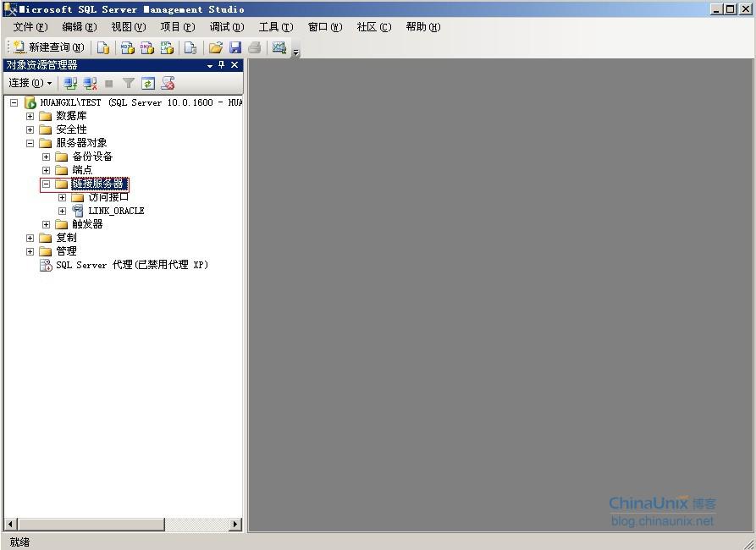Expand the 端点 folder
The height and width of the screenshot is (550, 756).
tap(46, 170)
